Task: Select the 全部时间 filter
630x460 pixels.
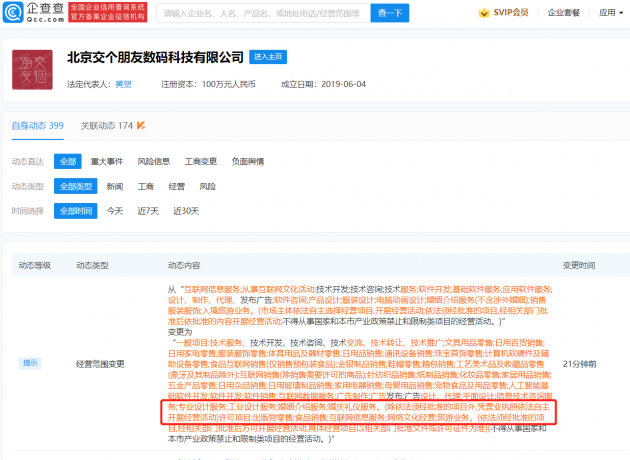Action: point(76,211)
